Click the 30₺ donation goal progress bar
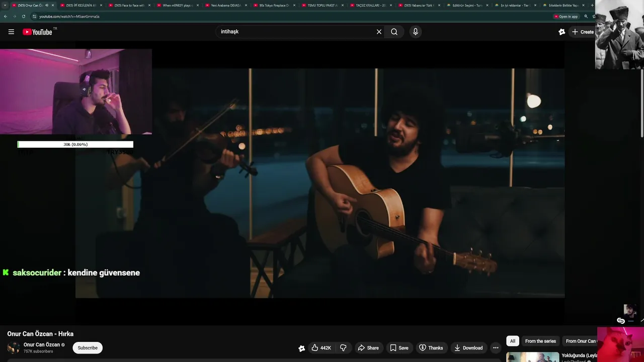The image size is (644, 362). 75,144
